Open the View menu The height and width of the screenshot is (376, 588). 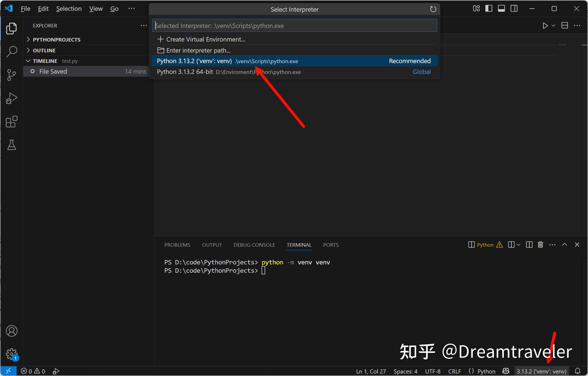click(x=95, y=9)
